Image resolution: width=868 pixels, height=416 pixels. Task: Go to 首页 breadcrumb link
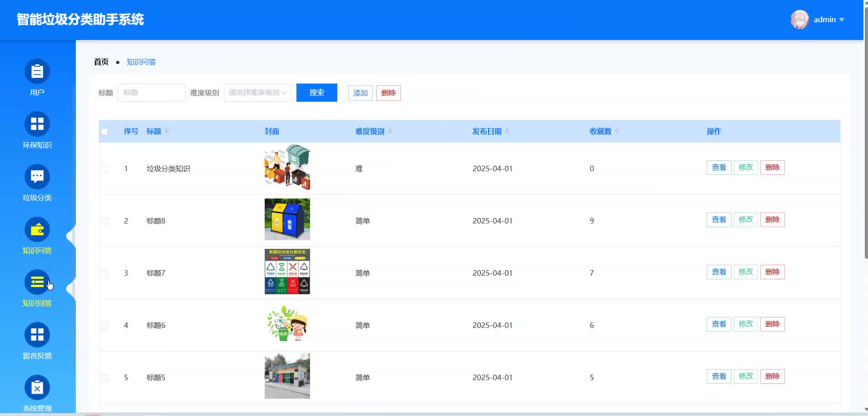coord(101,62)
